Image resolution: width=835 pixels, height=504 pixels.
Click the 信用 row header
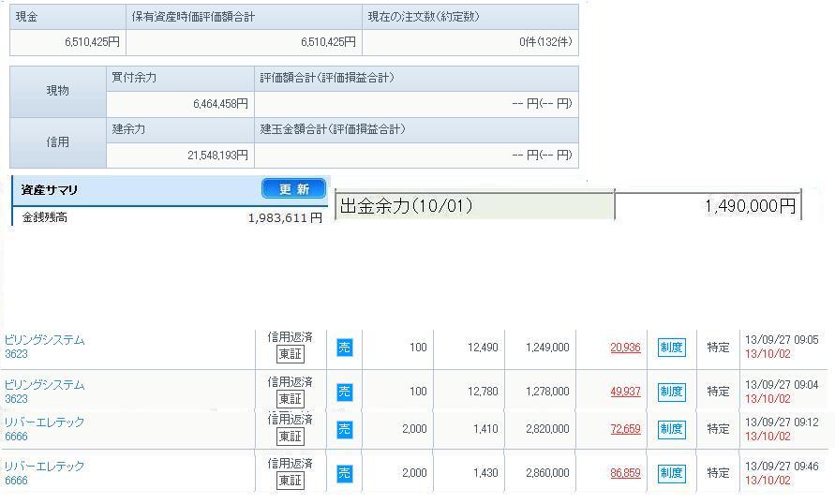pos(57,142)
